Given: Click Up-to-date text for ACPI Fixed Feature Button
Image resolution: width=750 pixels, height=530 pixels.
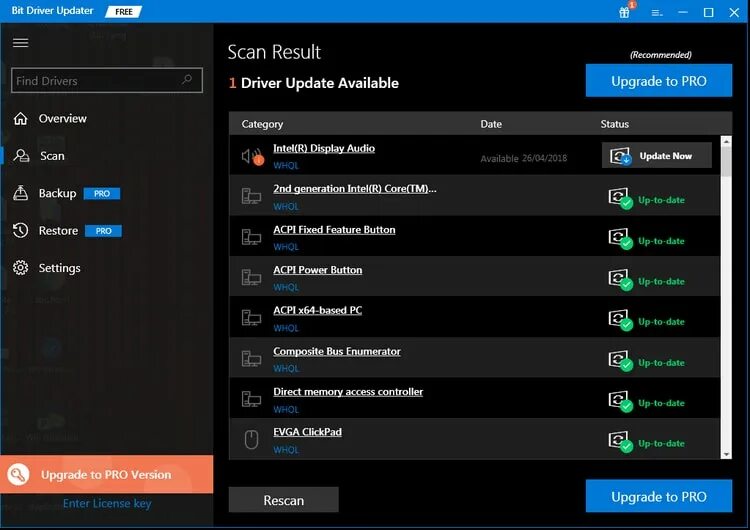Looking at the screenshot, I should (x=661, y=241).
